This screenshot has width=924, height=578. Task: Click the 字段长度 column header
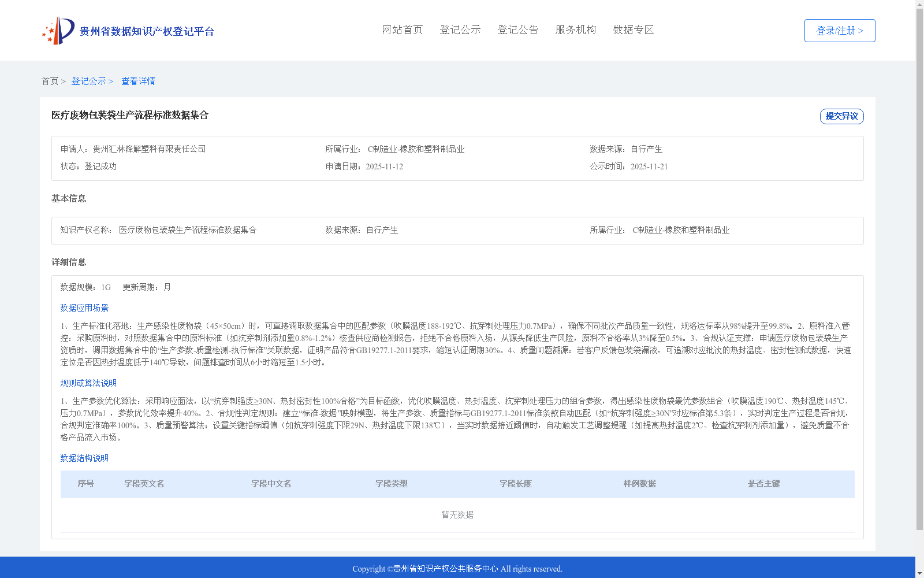(516, 484)
